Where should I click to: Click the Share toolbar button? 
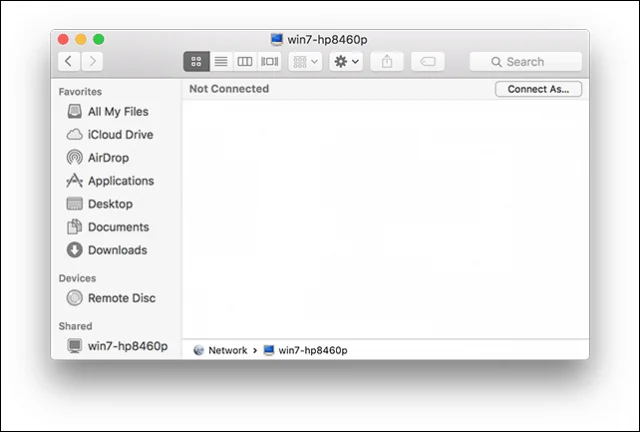(387, 62)
